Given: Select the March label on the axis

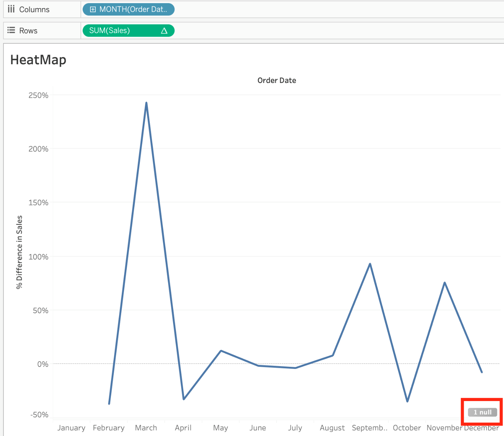Looking at the screenshot, I should tap(146, 428).
